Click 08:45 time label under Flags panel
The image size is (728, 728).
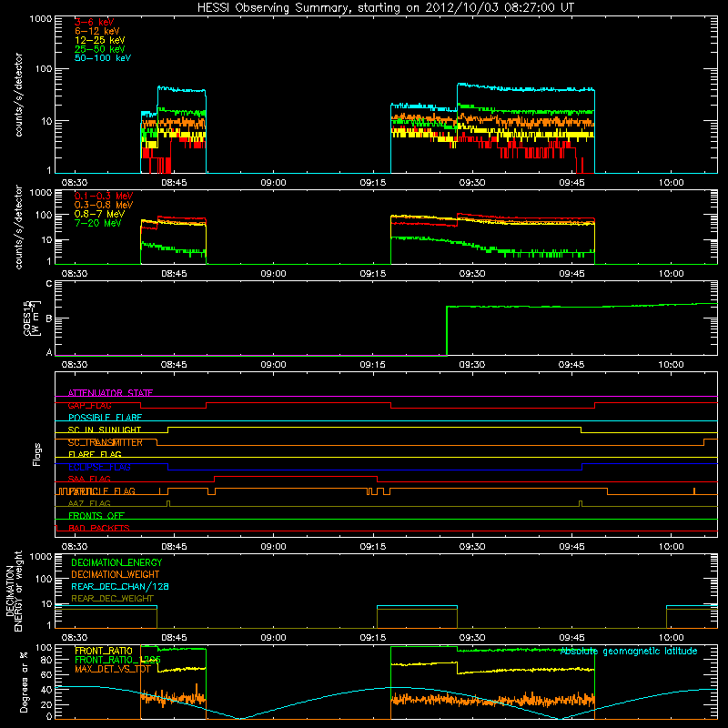pos(174,547)
